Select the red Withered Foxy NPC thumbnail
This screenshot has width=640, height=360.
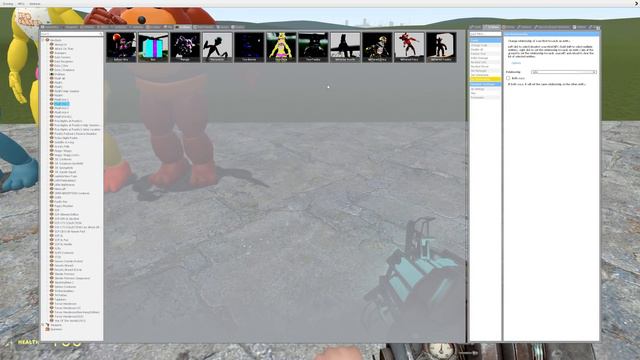[x=409, y=47]
